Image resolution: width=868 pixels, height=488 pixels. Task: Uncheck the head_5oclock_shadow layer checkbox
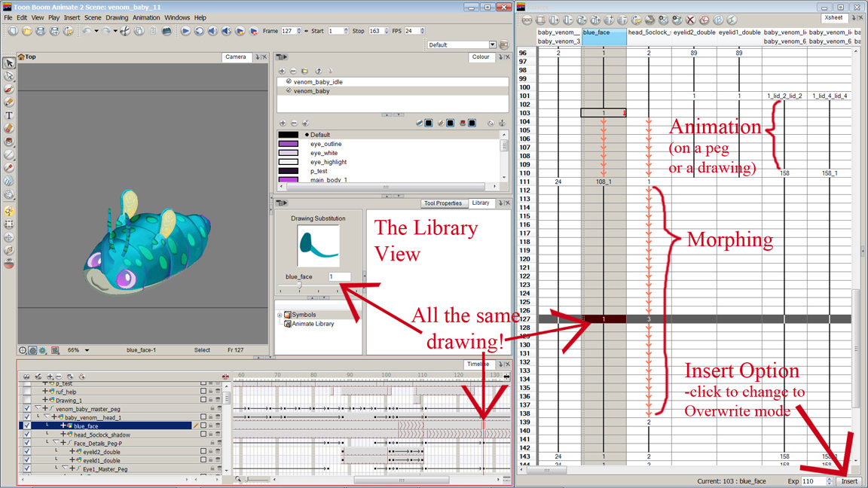(x=26, y=435)
